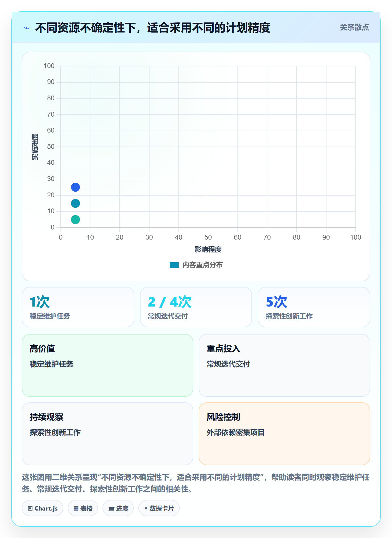The image size is (392, 538).
Task: Click the 重点投入 card heading
Action: 223,349
